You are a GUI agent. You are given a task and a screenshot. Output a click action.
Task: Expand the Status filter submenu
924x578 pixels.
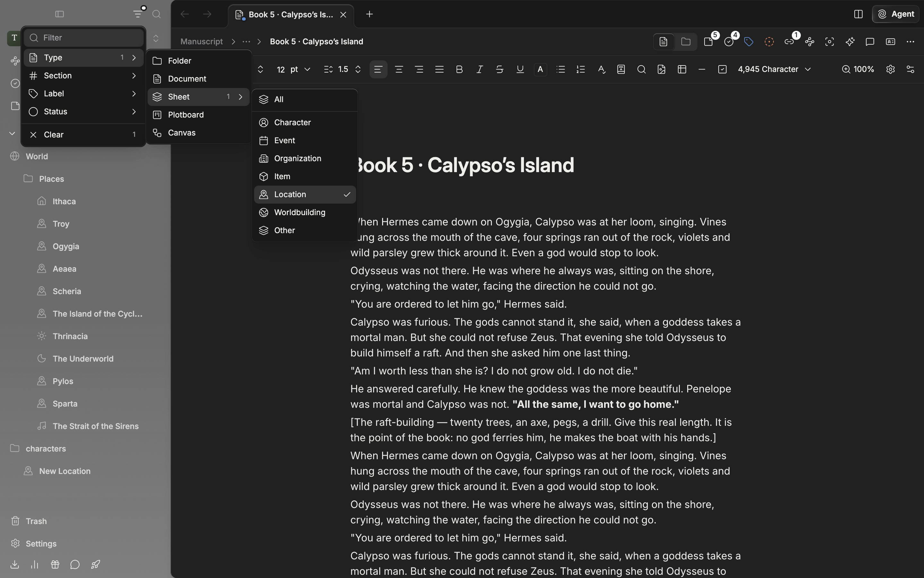[83, 112]
